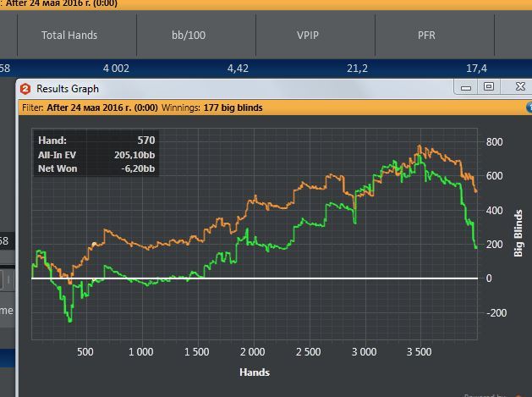Viewport: 532px width, 397px height.
Task: Click the 1 000 hands axis label
Action: click(x=140, y=352)
